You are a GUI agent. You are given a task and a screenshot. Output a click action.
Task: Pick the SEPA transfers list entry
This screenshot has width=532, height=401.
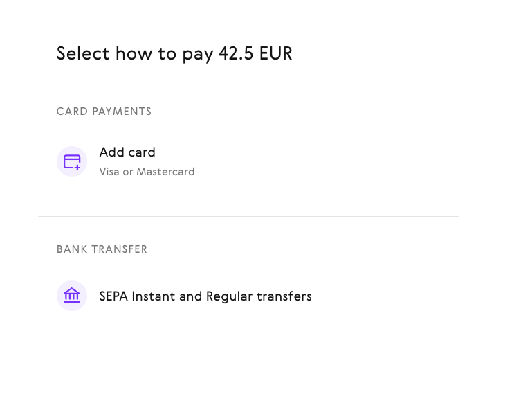pos(248,296)
